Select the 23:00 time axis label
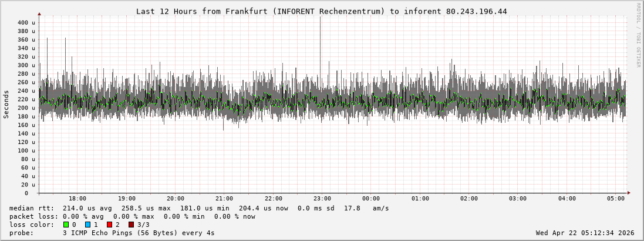Viewport: 644px width, 241px height. (322, 199)
